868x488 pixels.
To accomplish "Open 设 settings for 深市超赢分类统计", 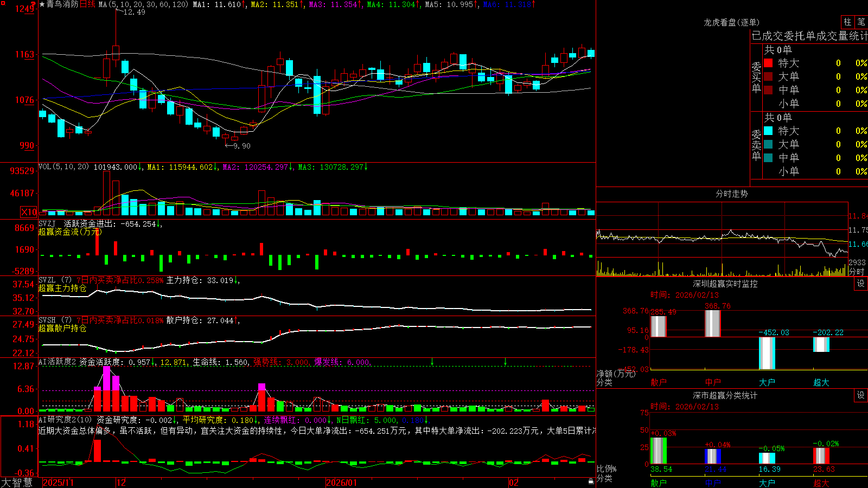I will [861, 395].
